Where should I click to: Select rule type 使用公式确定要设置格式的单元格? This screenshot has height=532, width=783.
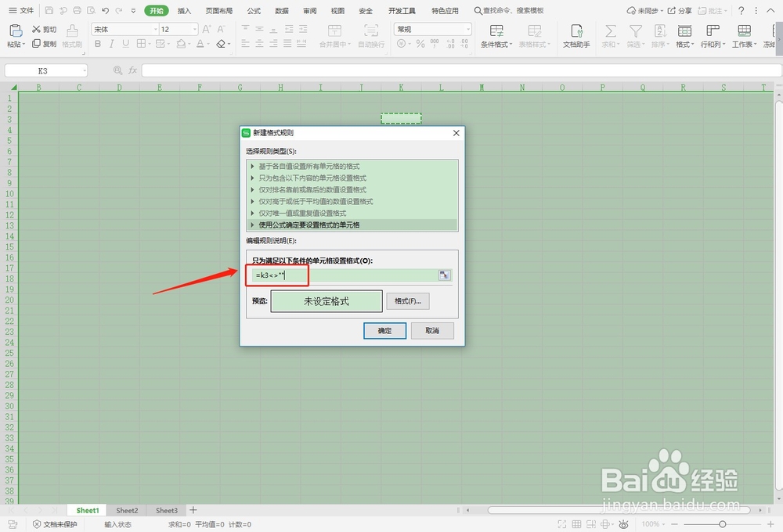tap(352, 225)
